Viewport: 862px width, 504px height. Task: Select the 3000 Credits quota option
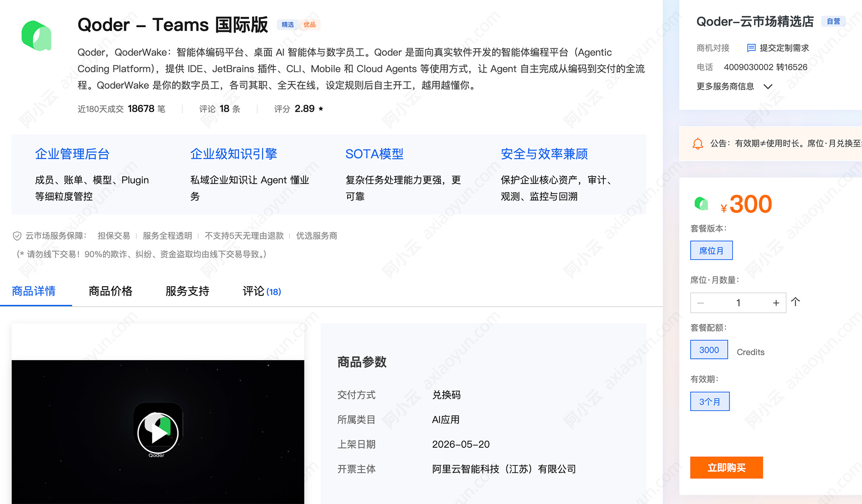coord(709,350)
